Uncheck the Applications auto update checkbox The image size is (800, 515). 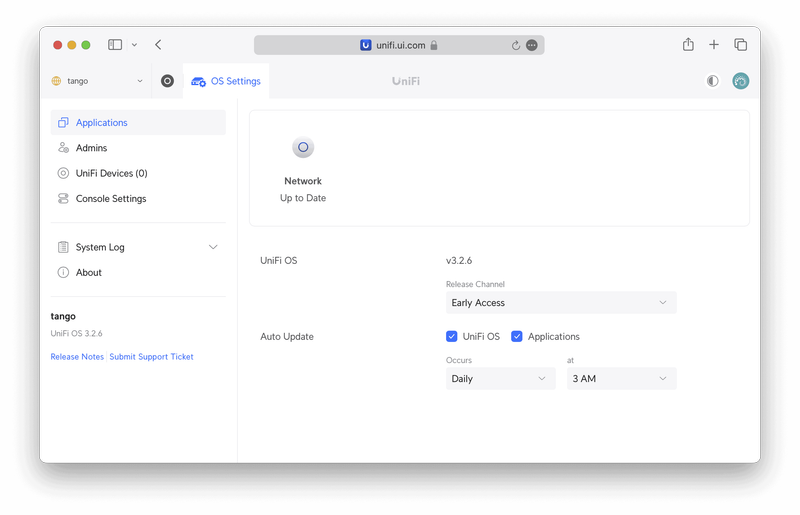pyautogui.click(x=517, y=337)
